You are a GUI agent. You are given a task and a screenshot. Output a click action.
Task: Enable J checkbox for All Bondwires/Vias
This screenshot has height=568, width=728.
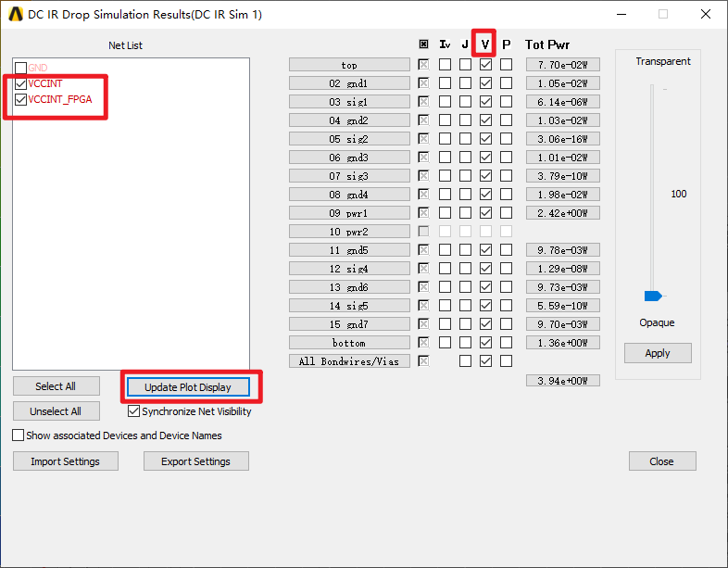tap(465, 360)
